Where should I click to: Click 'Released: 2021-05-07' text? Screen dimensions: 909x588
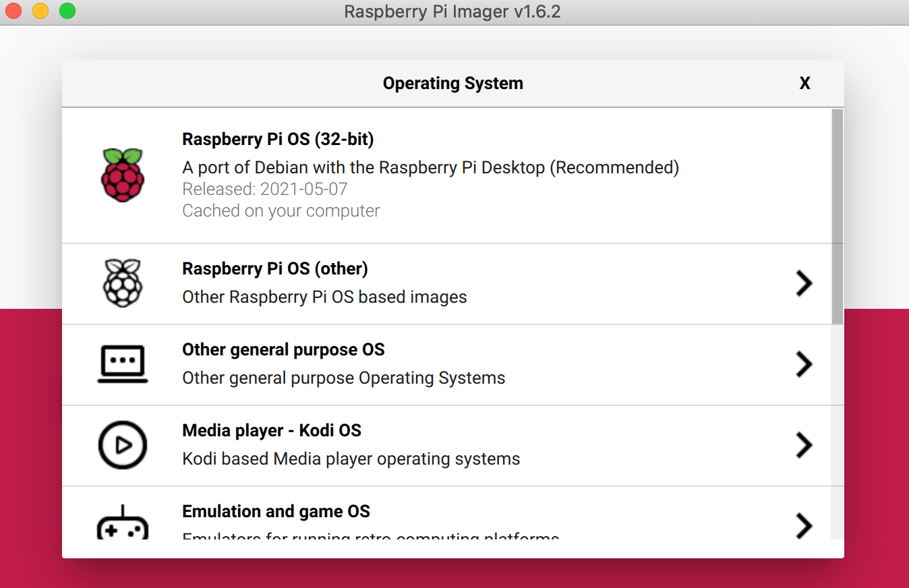(265, 189)
